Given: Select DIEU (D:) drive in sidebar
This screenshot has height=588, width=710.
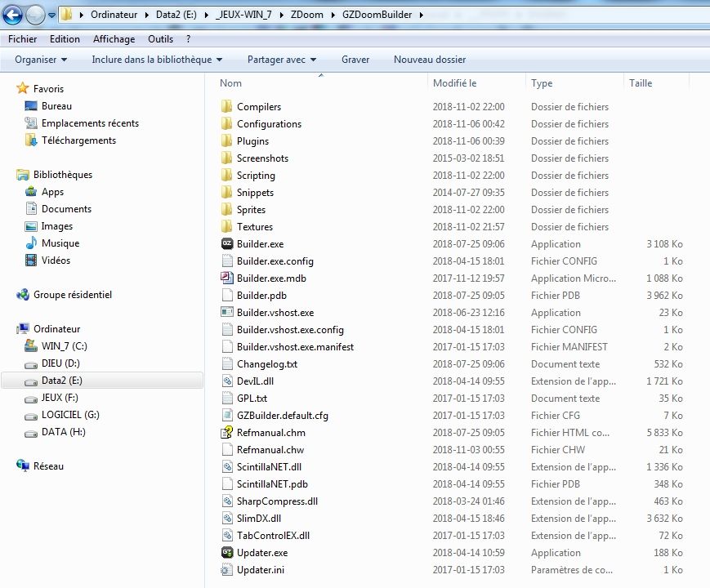Looking at the screenshot, I should click(x=60, y=363).
